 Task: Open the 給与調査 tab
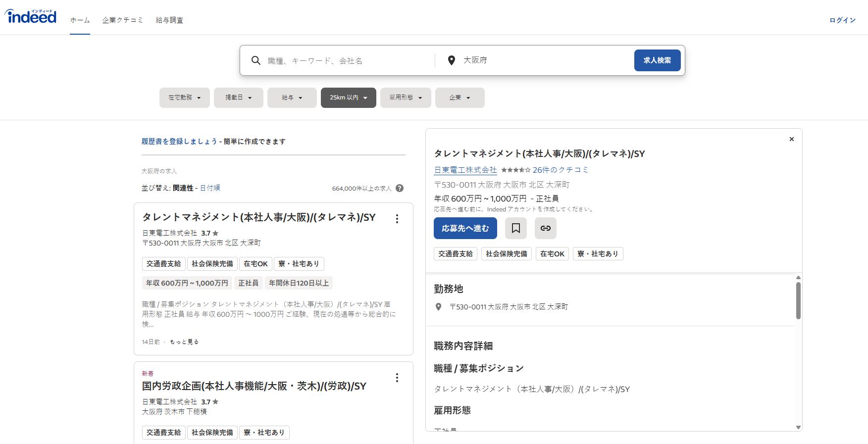[169, 20]
